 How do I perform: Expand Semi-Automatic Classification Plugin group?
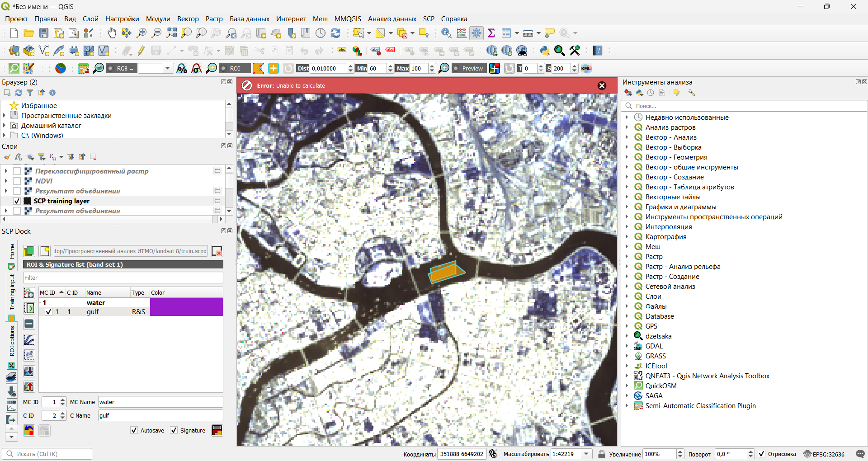tap(627, 406)
